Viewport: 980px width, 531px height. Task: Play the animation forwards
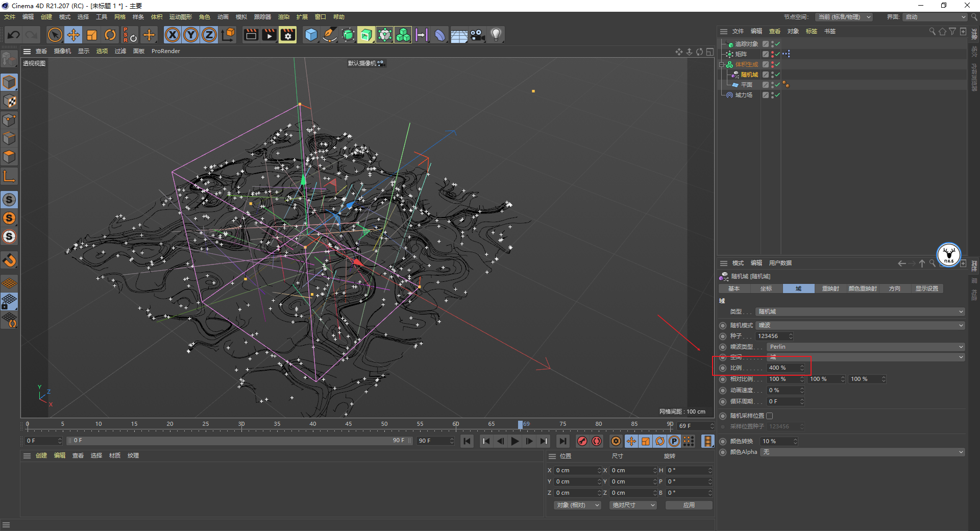515,441
